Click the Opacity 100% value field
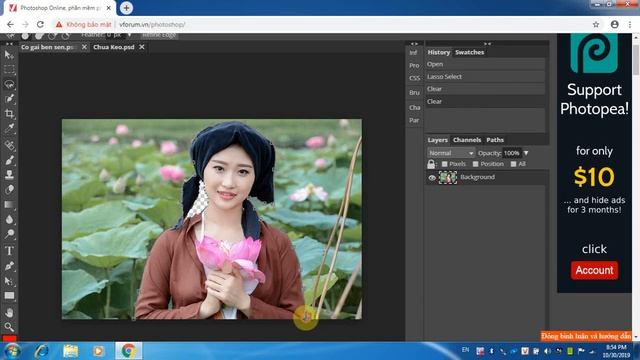The width and height of the screenshot is (640, 360). (x=511, y=153)
